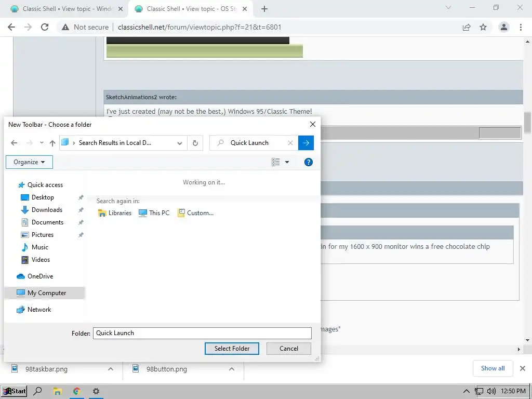Image resolution: width=532 pixels, height=399 pixels.
Task: Click the Quick Launch search box
Action: pyautogui.click(x=255, y=143)
